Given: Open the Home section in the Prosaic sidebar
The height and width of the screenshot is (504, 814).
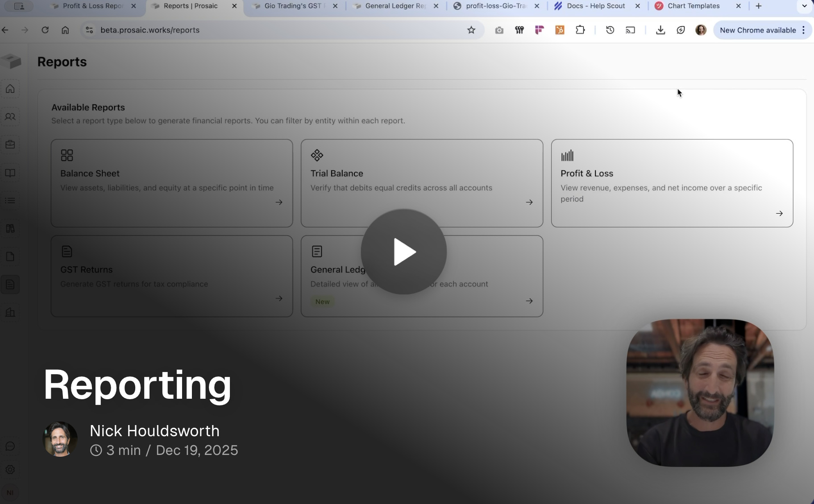Looking at the screenshot, I should click(10, 88).
